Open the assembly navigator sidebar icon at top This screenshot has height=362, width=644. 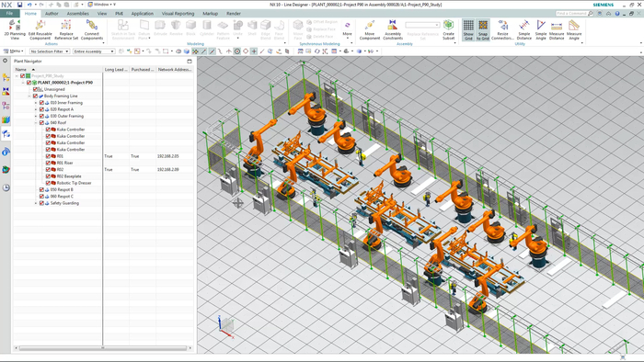pyautogui.click(x=6, y=76)
